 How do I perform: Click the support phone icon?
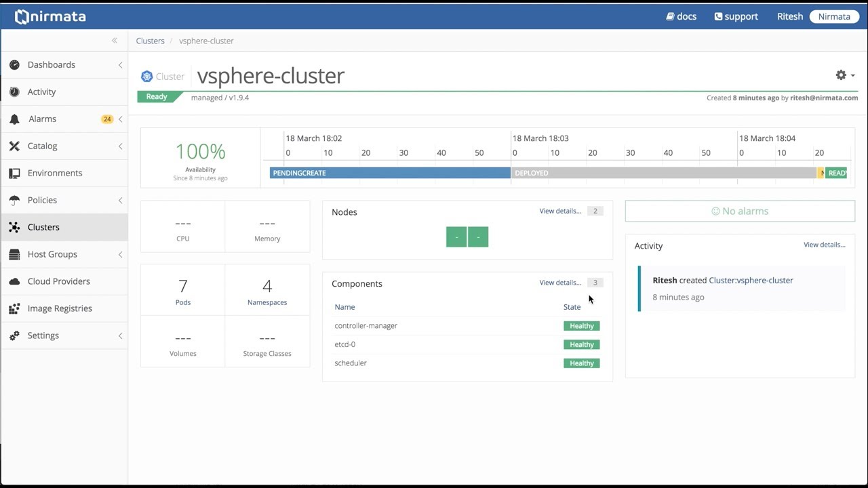click(x=718, y=16)
